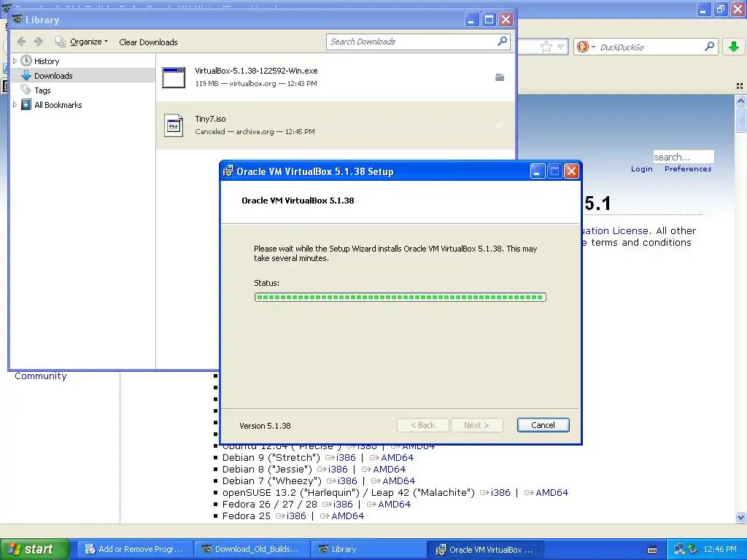
Task: Open the Community link in the page sidebar
Action: tap(41, 376)
